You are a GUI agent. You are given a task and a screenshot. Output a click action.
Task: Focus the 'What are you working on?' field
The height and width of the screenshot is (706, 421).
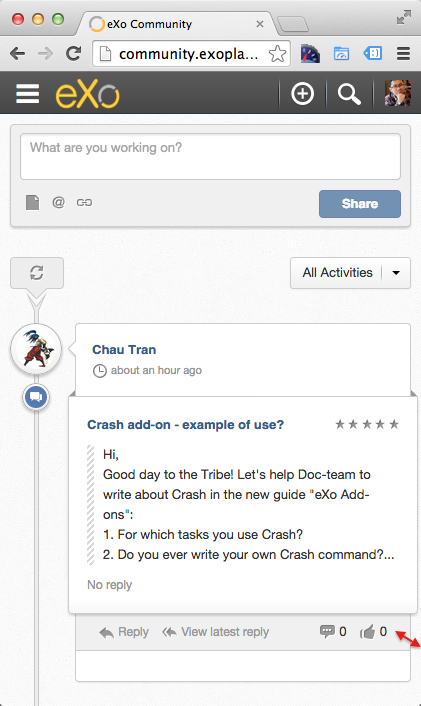coord(210,157)
